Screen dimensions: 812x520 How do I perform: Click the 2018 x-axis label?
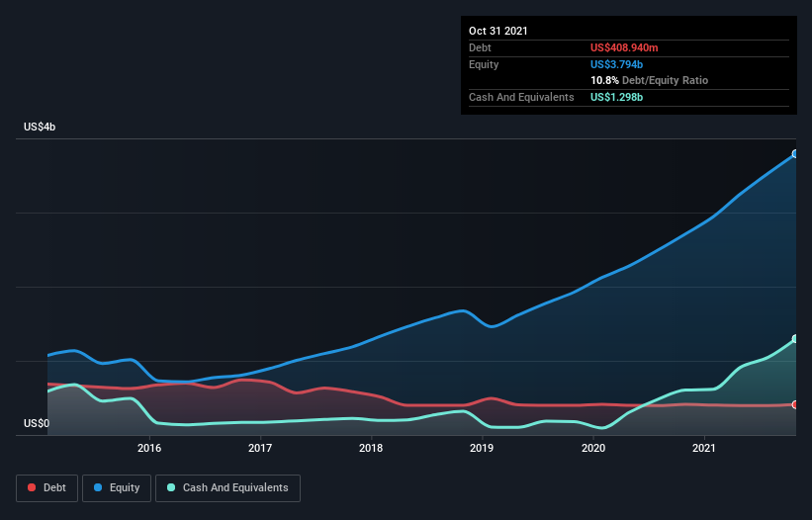[371, 448]
